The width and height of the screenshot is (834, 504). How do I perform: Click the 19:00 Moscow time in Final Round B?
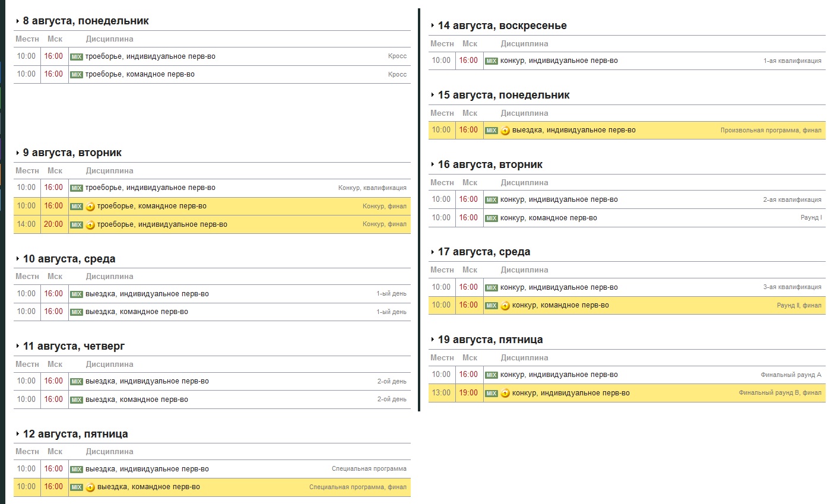[x=468, y=393]
